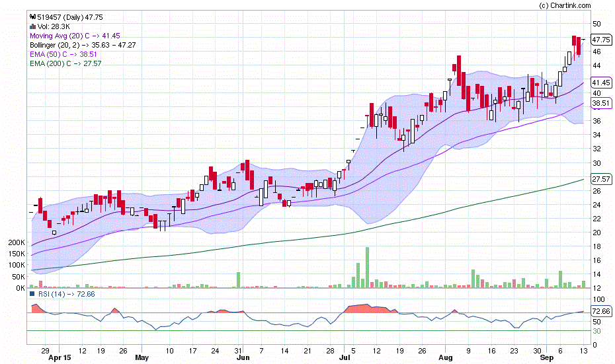Click the Apr 15 date label
The image size is (615, 364).
click(x=60, y=357)
